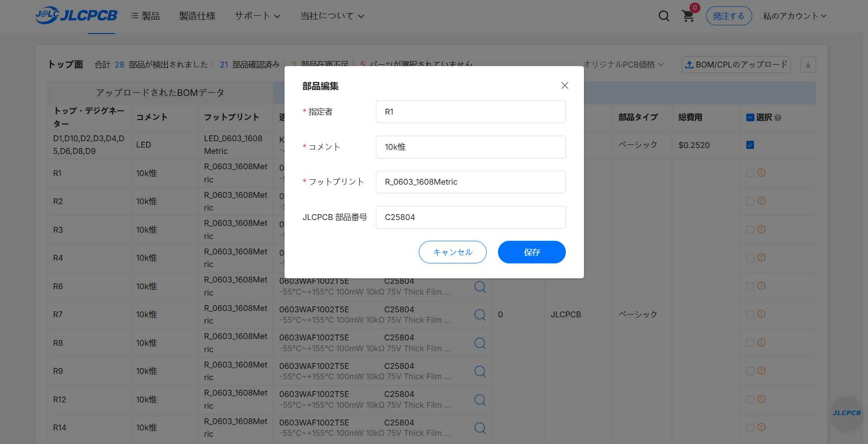Click the warning icon in row R7

click(x=762, y=314)
